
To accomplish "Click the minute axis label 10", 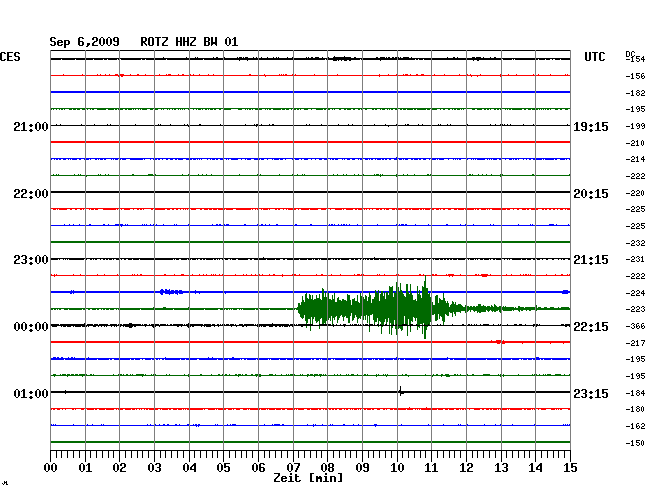I will (397, 467).
